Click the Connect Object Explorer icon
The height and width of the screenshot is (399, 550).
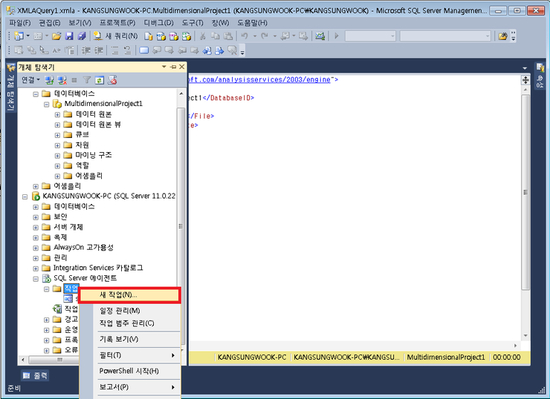49,80
